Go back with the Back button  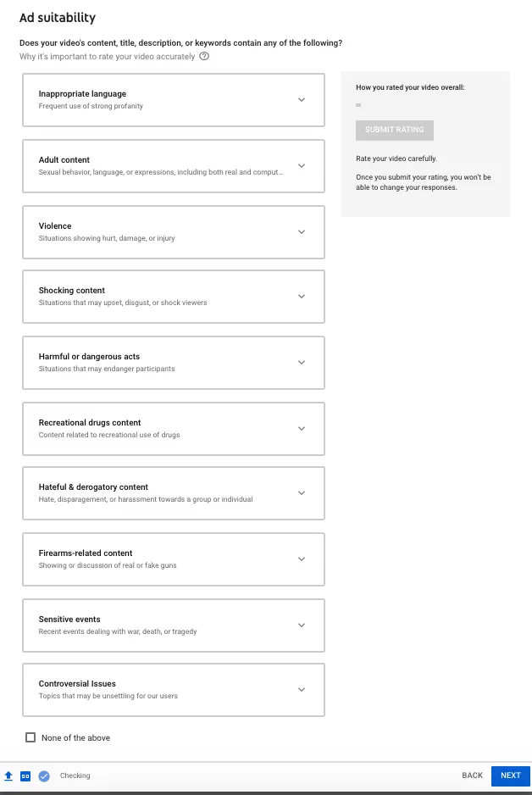click(472, 776)
